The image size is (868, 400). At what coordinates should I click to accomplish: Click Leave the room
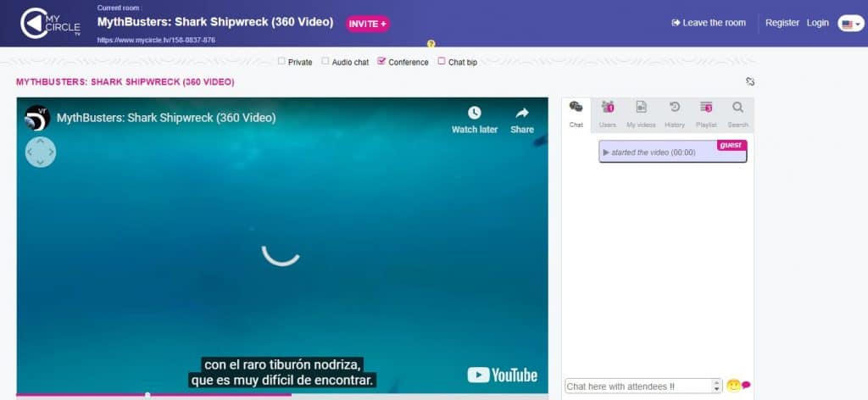coord(709,23)
